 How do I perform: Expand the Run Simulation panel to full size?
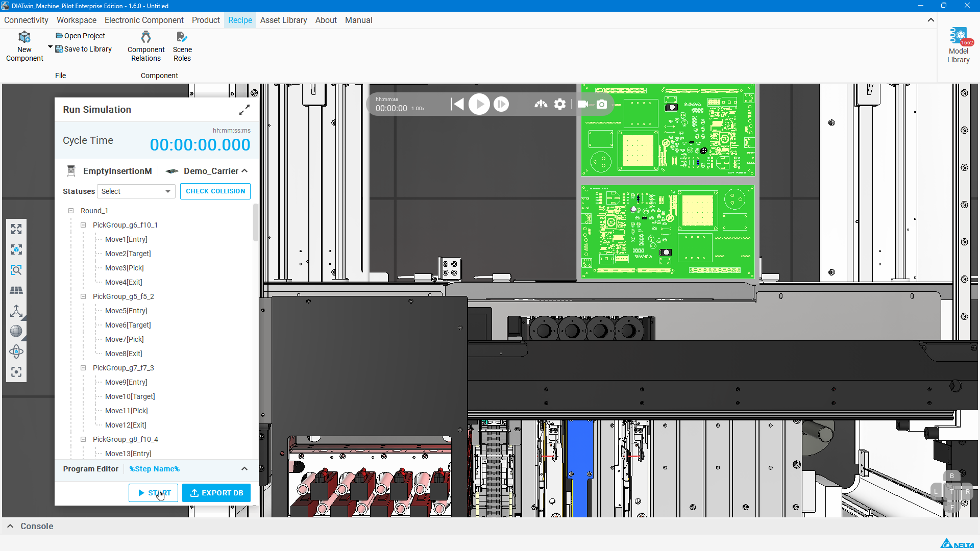click(244, 110)
